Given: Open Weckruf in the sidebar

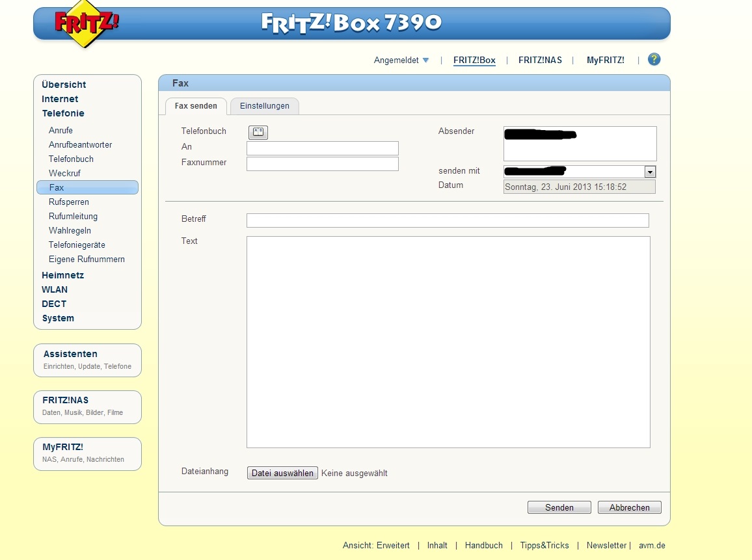Looking at the screenshot, I should click(x=64, y=174).
